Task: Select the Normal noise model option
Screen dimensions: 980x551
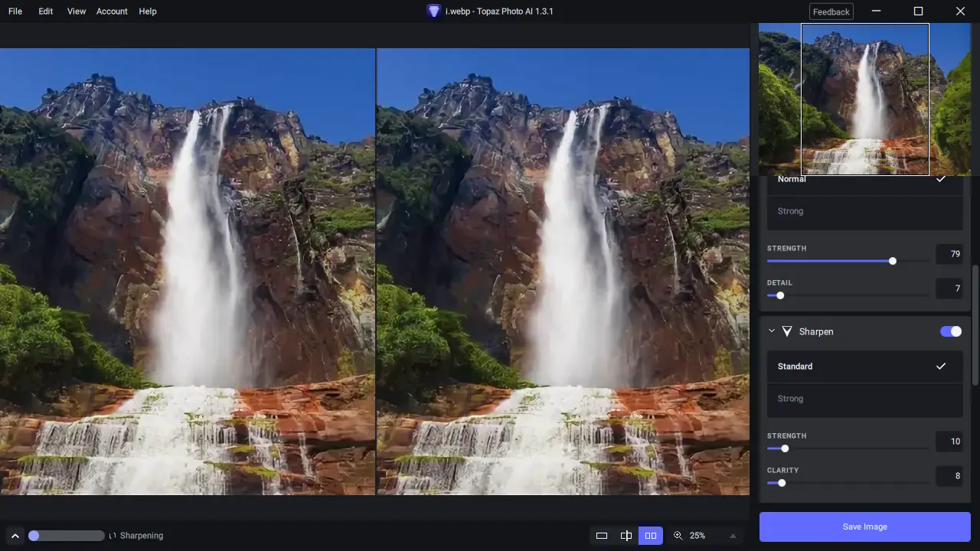Action: [x=865, y=181]
